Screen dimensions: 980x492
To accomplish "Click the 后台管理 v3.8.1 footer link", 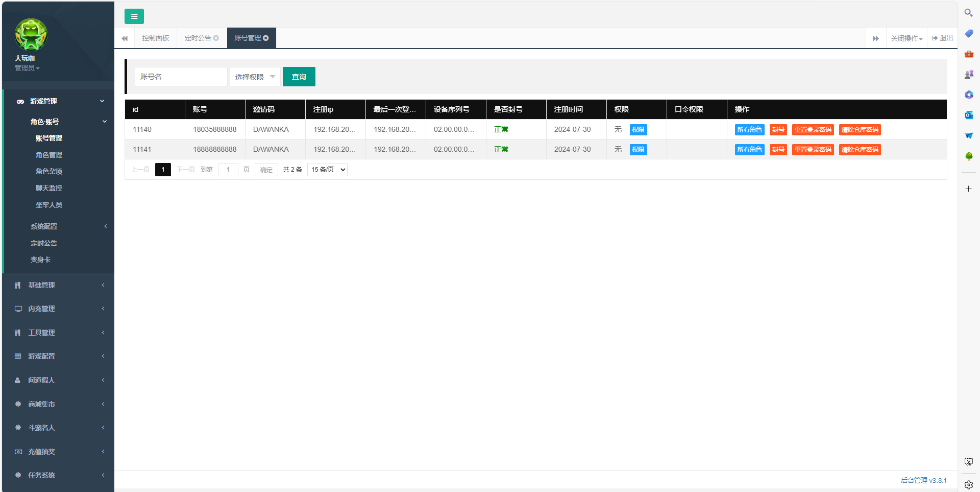I will click(x=923, y=480).
